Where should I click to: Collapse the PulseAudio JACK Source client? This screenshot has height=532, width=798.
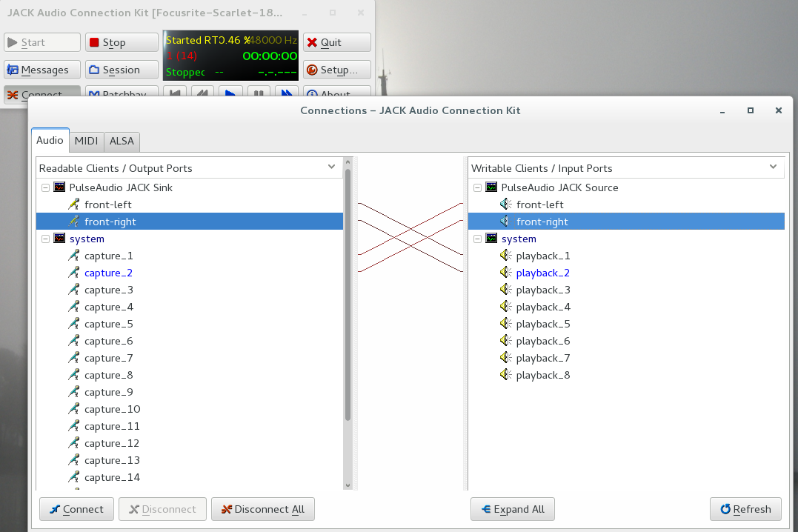477,187
